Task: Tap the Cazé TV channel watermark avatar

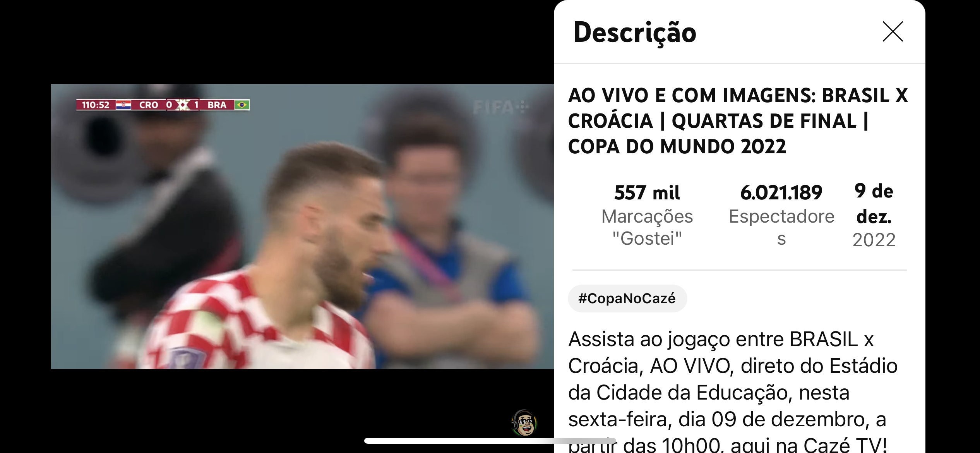Action: coord(524,423)
